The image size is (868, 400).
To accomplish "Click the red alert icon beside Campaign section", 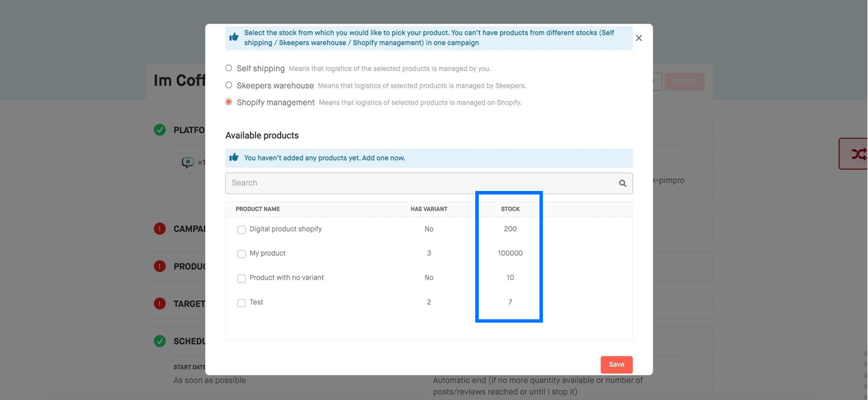I will 160,229.
